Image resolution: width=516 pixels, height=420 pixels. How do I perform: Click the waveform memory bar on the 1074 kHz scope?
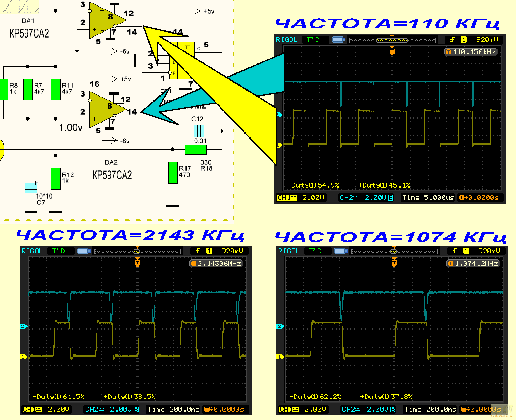pos(395,251)
